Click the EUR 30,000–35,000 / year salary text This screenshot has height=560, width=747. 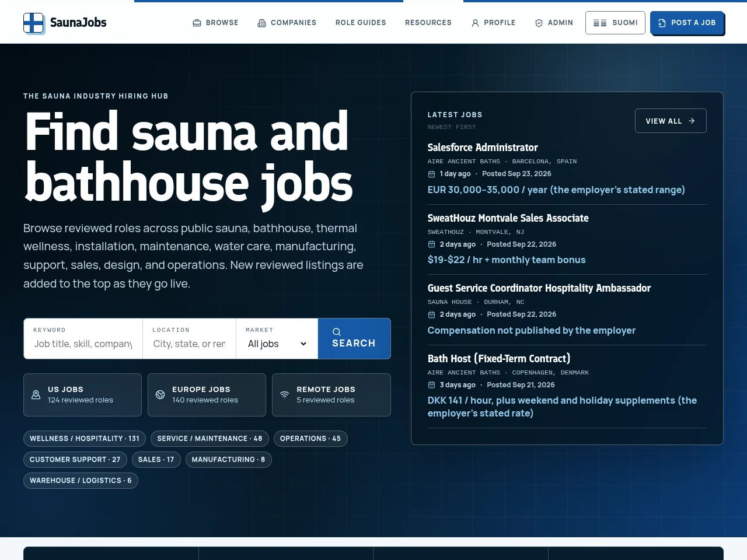coord(556,190)
